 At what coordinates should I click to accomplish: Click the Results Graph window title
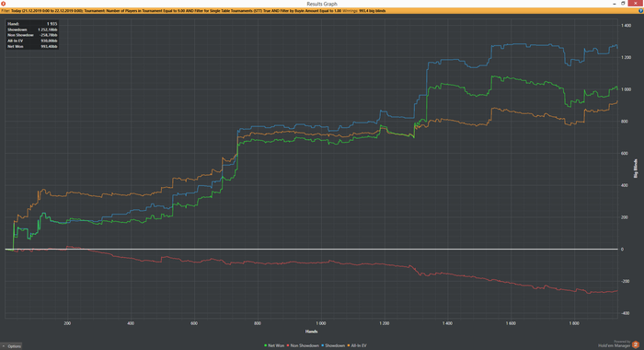[322, 4]
